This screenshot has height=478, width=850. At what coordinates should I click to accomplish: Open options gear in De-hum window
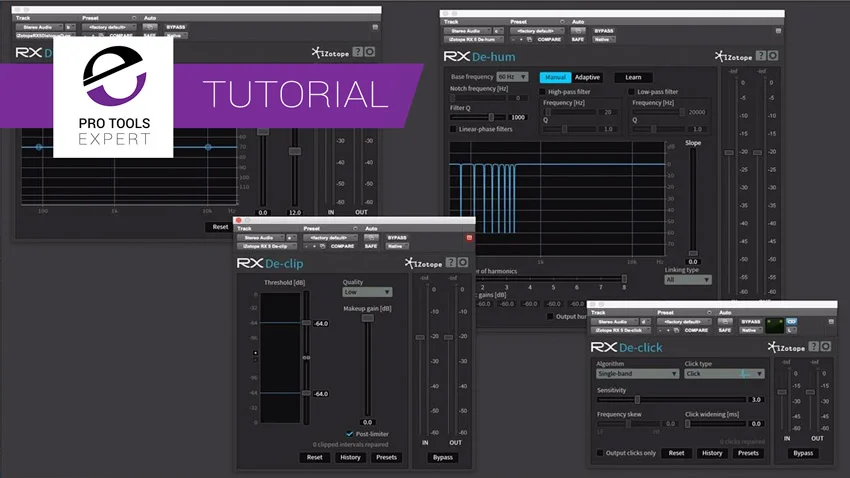pyautogui.click(x=773, y=56)
